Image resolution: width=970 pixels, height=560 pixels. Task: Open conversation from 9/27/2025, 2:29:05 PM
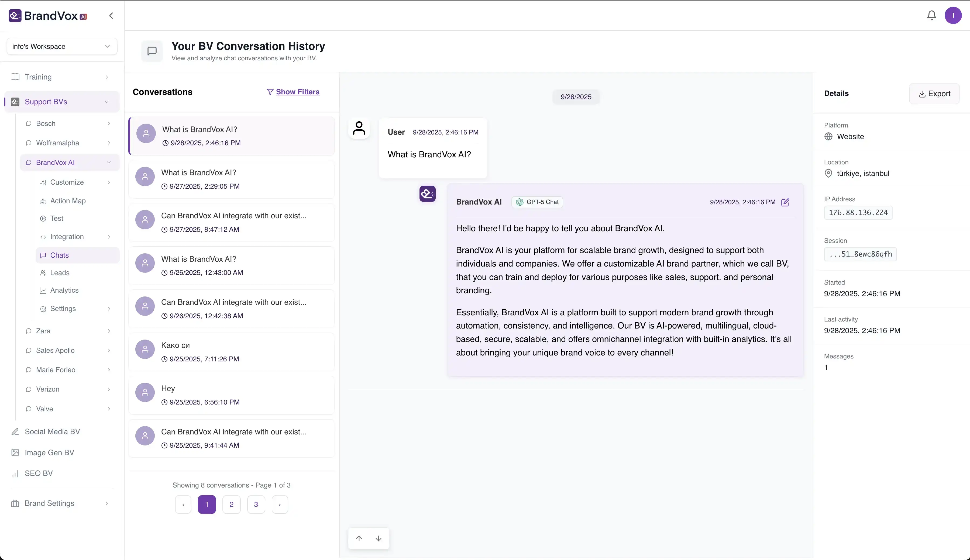(x=232, y=179)
